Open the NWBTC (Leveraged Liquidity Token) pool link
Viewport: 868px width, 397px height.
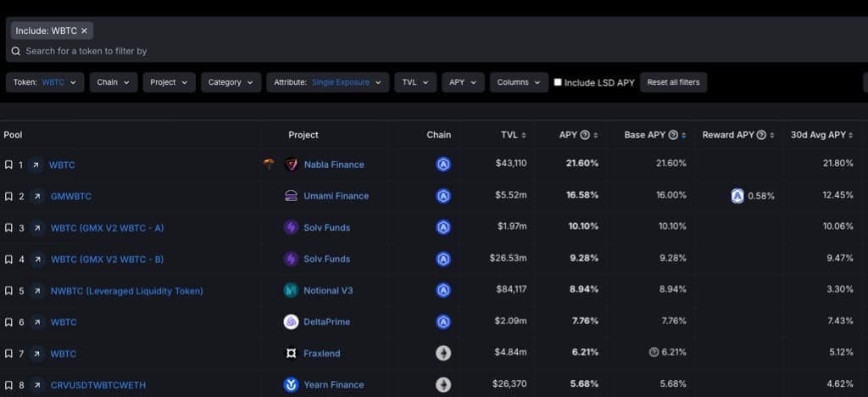126,291
